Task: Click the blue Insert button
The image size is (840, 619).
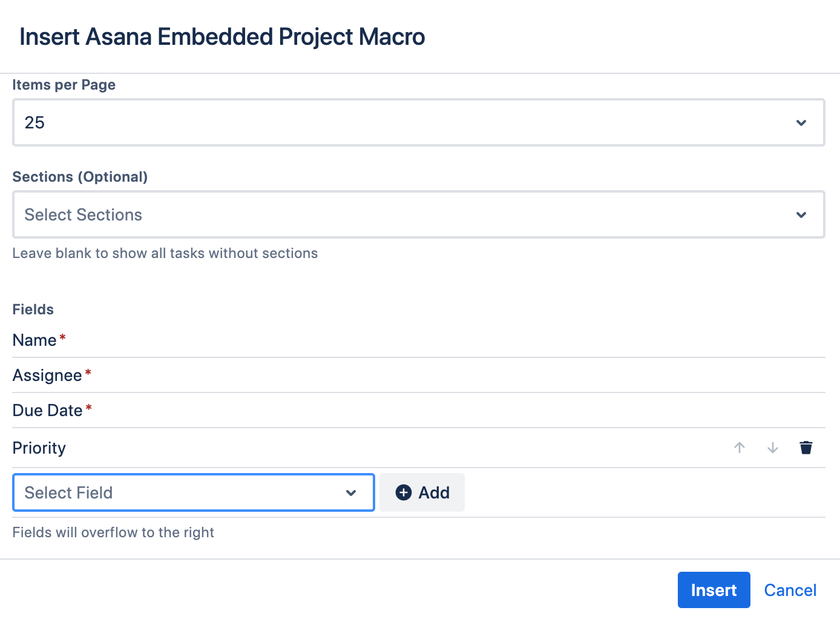Action: click(x=714, y=590)
